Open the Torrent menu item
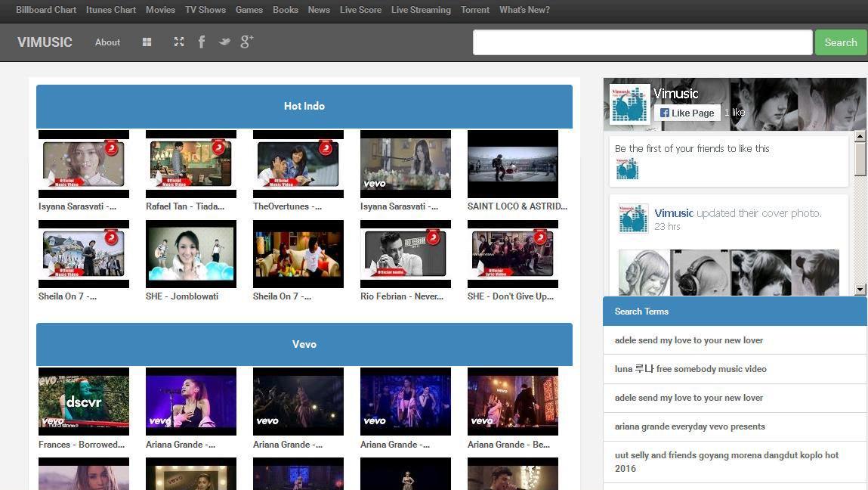868x490 pixels. coord(475,10)
